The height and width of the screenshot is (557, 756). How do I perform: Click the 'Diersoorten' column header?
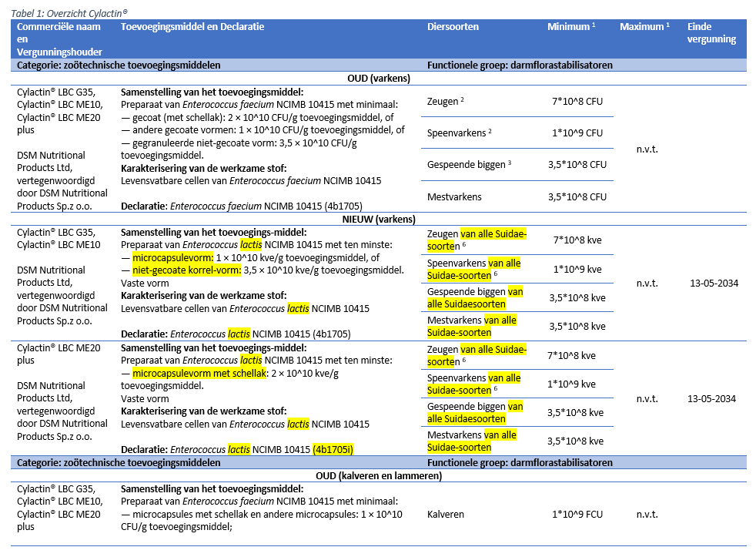click(453, 27)
